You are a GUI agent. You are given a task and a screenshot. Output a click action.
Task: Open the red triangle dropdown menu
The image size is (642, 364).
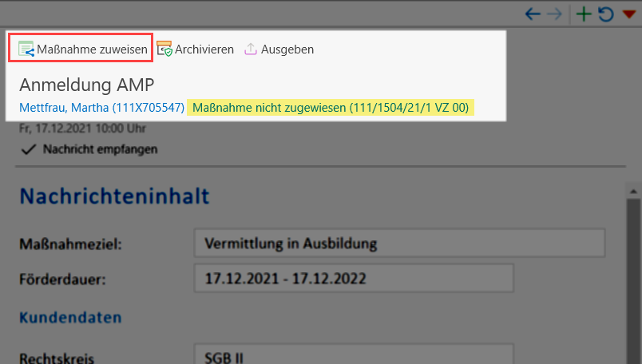point(629,14)
